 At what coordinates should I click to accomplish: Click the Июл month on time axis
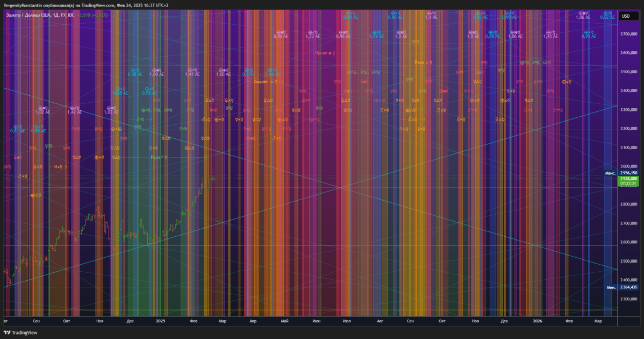pos(347,321)
